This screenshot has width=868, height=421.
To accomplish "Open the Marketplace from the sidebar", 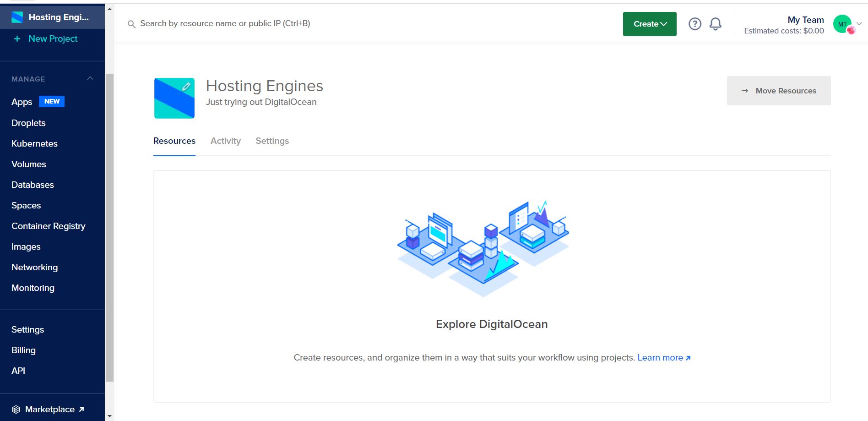I will pyautogui.click(x=48, y=409).
